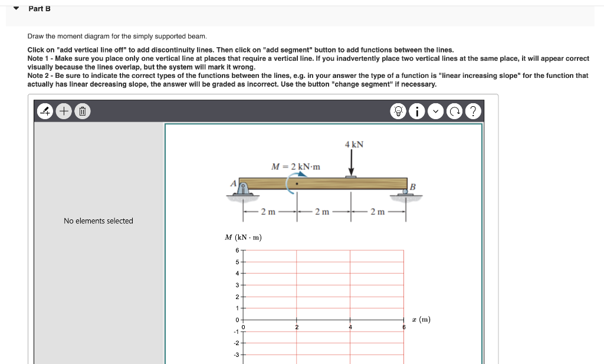Click the circular reset arrow icon

coord(454,111)
